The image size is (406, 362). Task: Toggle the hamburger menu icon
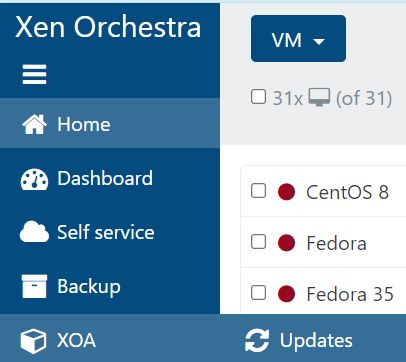tap(35, 74)
